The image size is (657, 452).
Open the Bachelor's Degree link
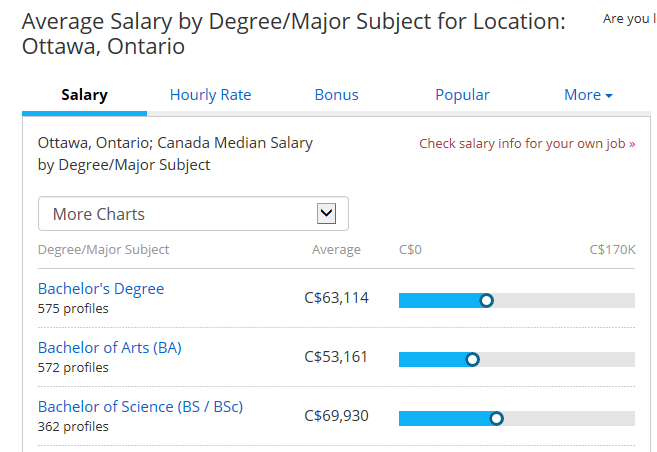(x=101, y=289)
